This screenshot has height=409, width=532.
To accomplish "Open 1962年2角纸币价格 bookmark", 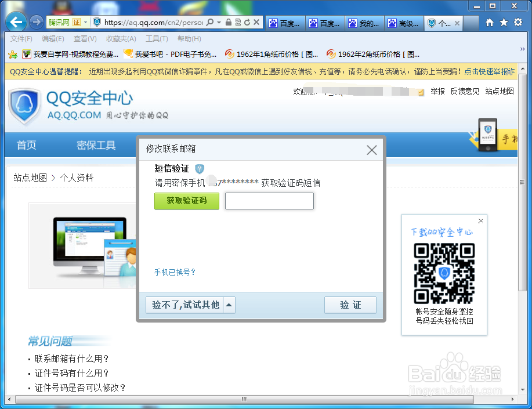I will pyautogui.click(x=373, y=55).
